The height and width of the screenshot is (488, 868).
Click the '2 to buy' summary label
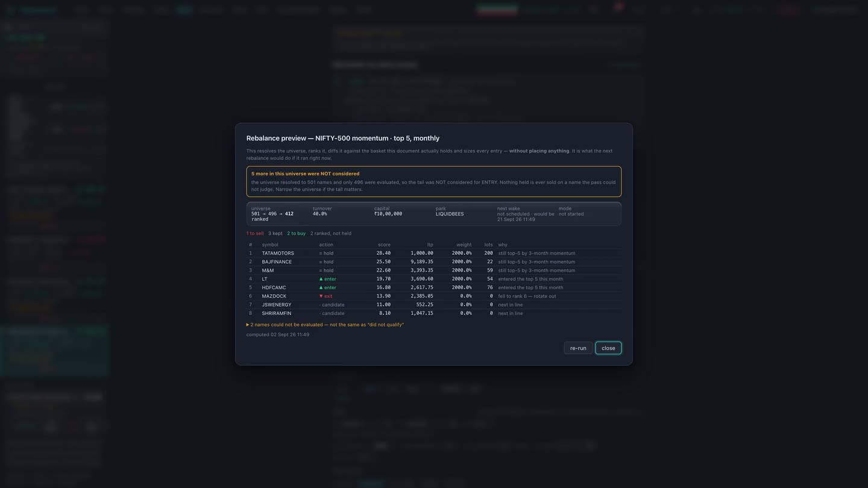point(296,233)
